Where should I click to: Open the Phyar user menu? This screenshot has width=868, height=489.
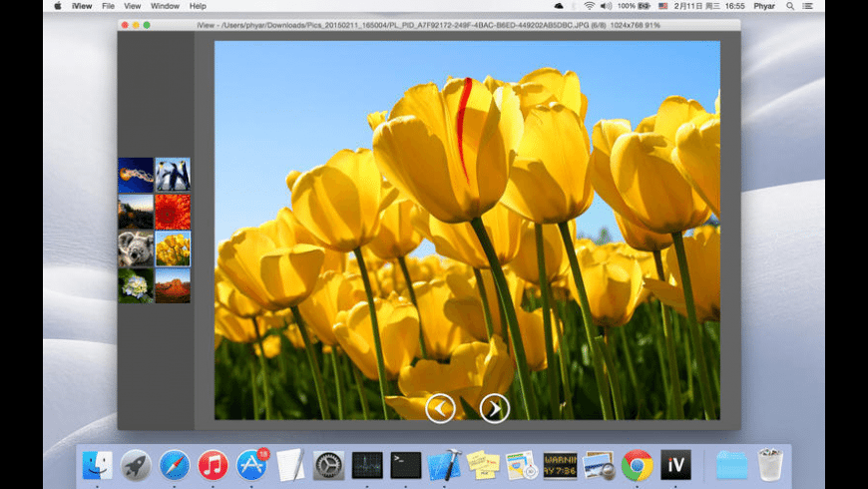(x=764, y=6)
